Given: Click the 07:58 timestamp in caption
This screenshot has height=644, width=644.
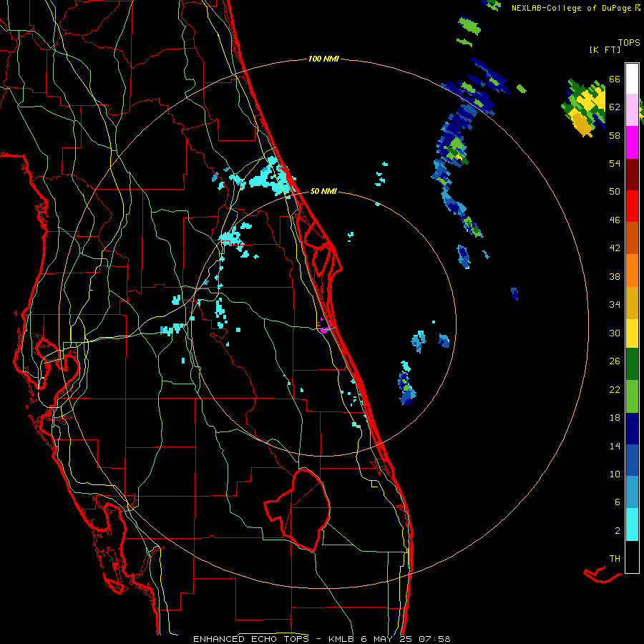Looking at the screenshot, I should 434,639.
